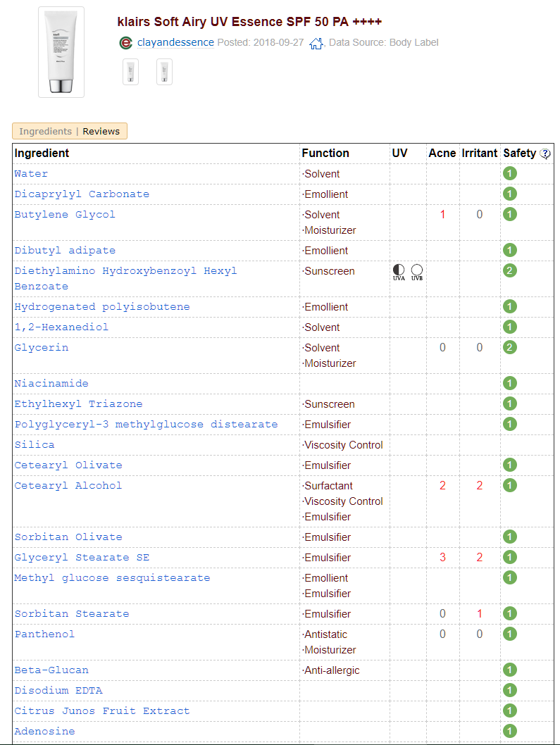Open Polyglyceryl-3 methylglucose distearate link
This screenshot has height=745, width=560.
tap(146, 425)
